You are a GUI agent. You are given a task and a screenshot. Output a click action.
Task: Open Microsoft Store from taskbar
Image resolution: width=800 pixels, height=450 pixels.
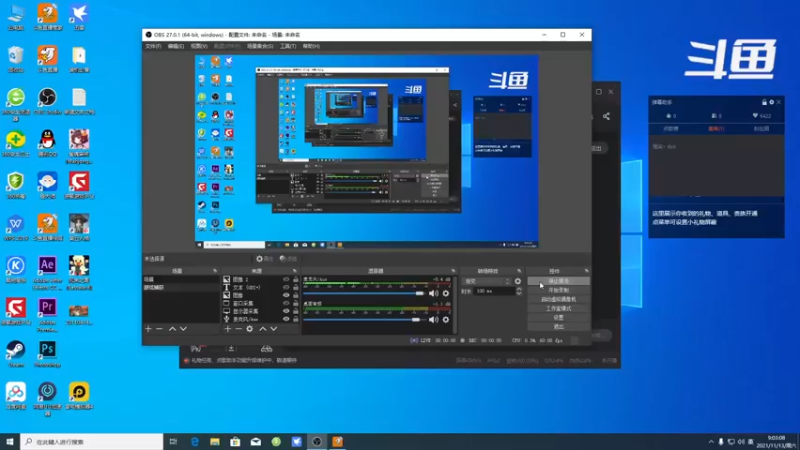(x=235, y=441)
